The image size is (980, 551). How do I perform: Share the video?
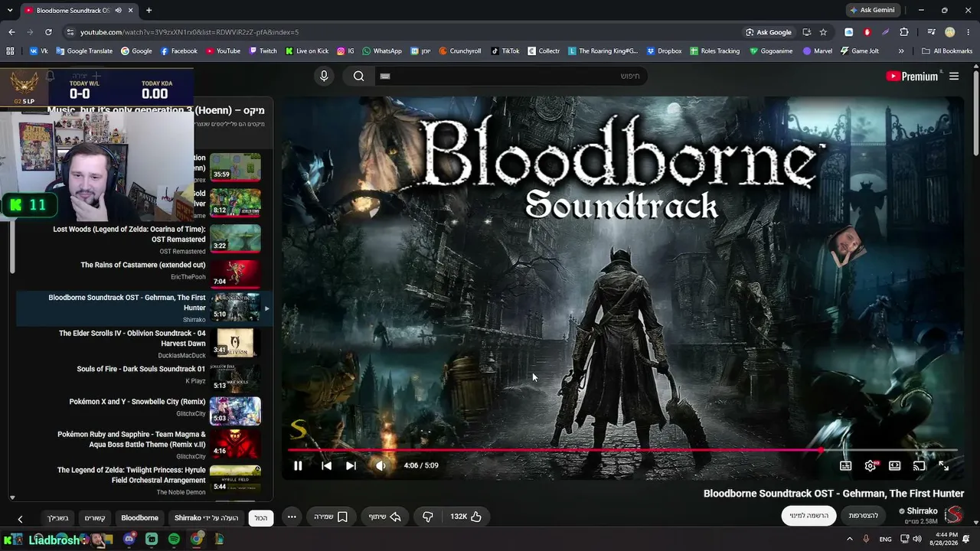coord(384,517)
